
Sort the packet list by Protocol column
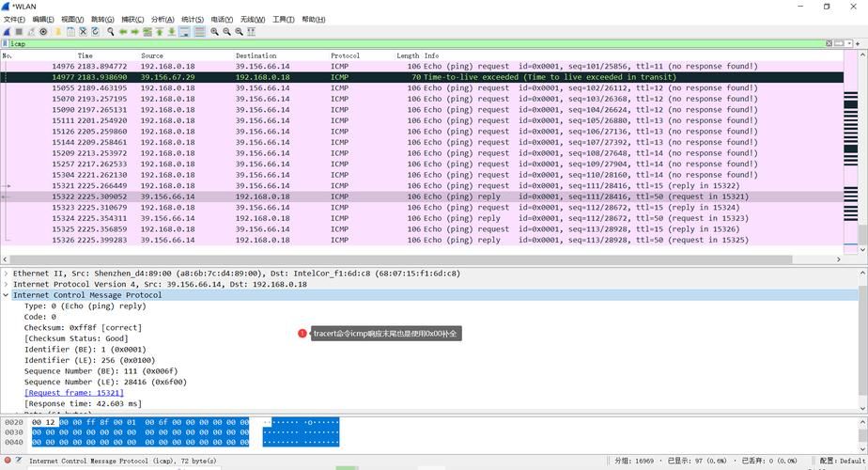click(345, 55)
